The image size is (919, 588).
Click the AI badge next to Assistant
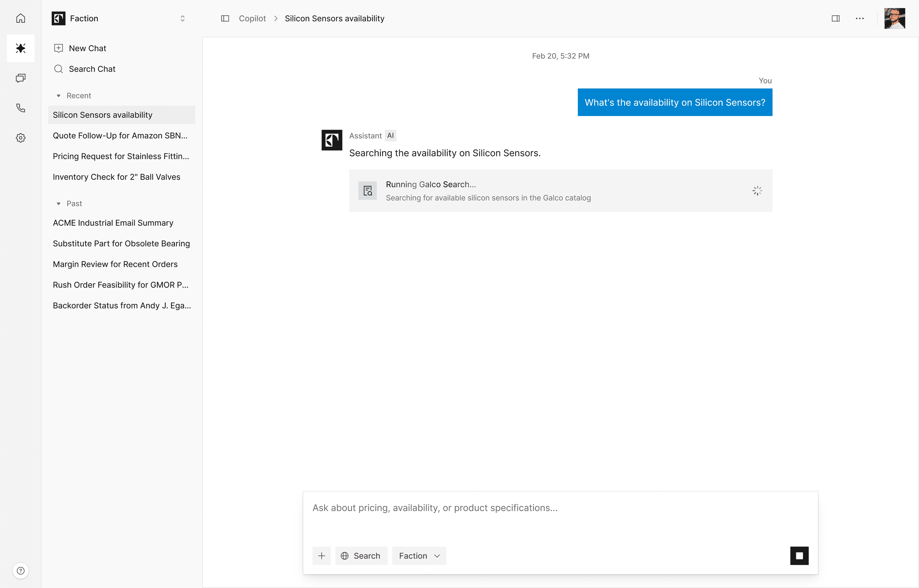[390, 136]
